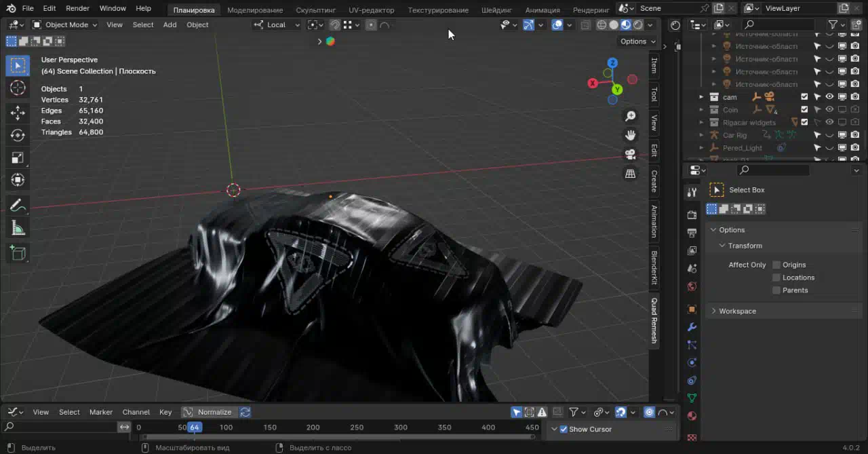Open the Object Mode dropdown

pos(65,25)
